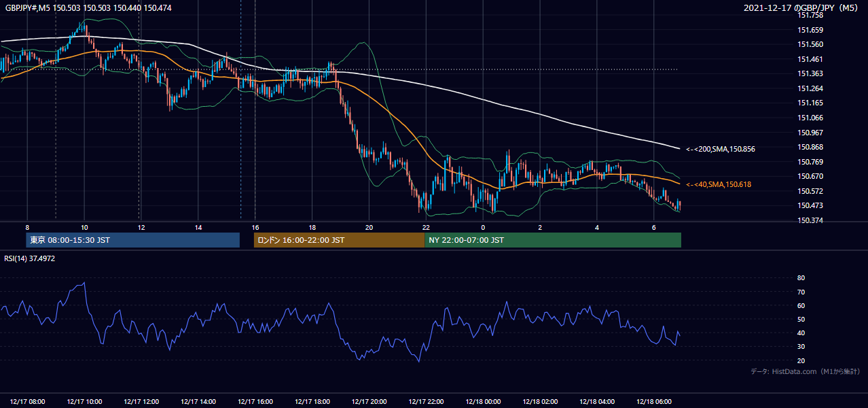
Task: Click the 12/17 22:00 date label
Action: [426, 401]
